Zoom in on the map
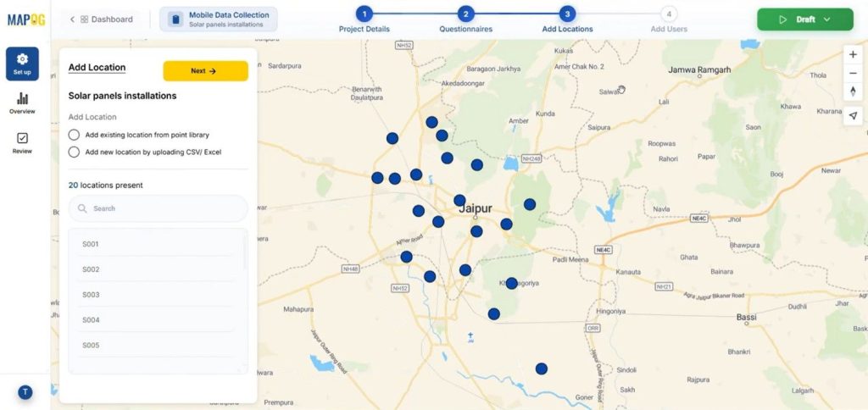This screenshot has height=410, width=868. 853,55
